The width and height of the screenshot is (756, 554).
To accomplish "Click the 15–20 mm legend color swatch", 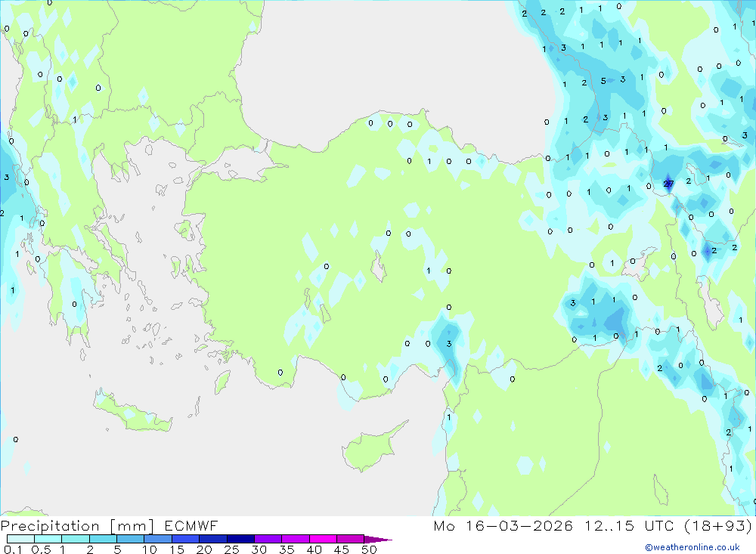I will click(x=186, y=539).
